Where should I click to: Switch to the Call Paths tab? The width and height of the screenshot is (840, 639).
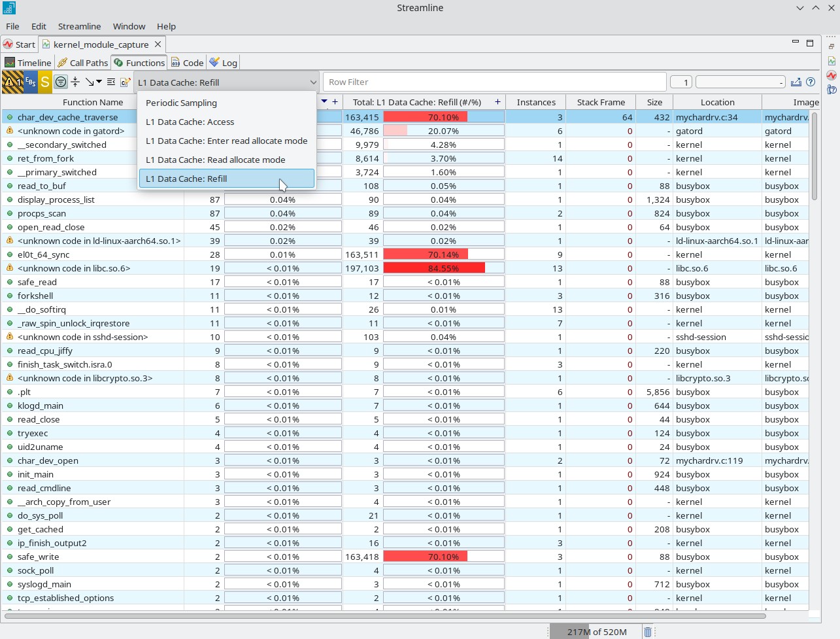(82, 63)
